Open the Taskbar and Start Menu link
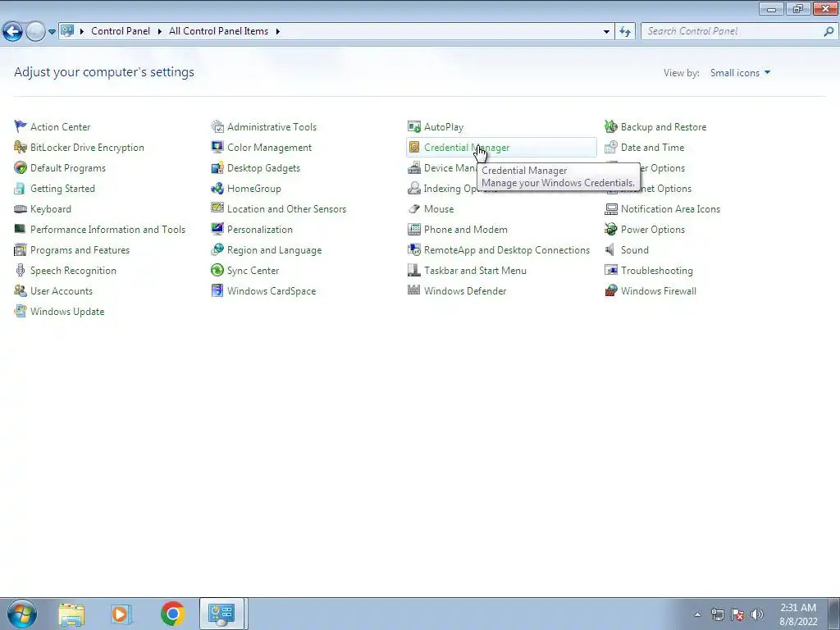840x630 pixels. point(475,271)
